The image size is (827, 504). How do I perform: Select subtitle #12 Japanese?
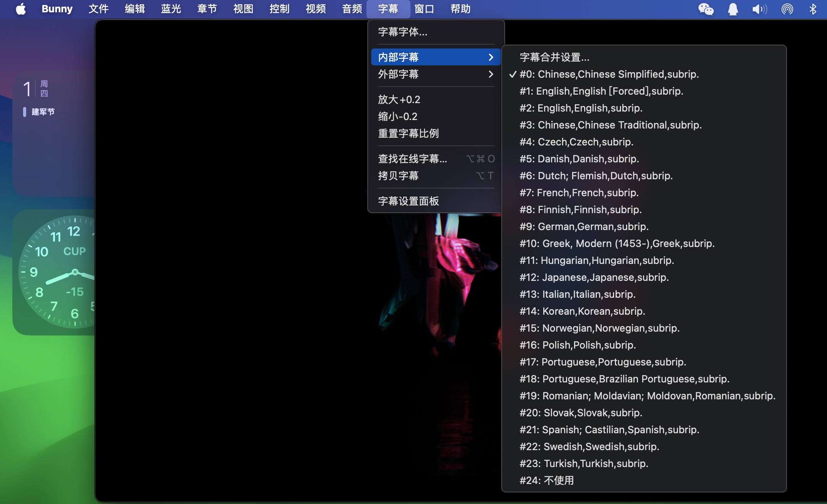click(644, 277)
